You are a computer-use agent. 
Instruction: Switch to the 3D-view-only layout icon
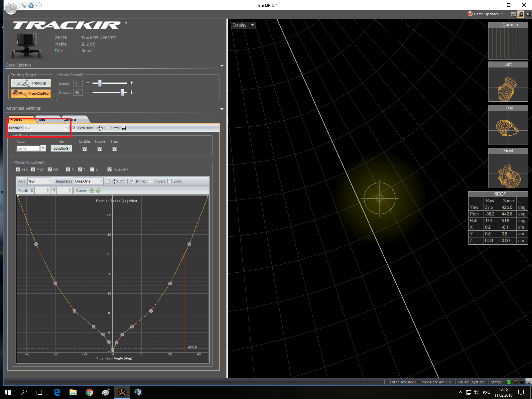[528, 14]
